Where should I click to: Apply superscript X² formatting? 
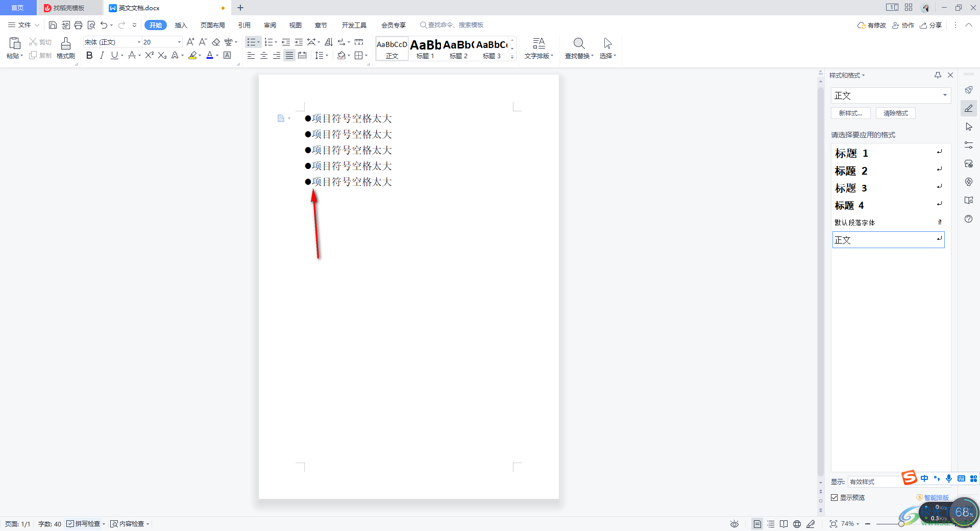tap(150, 55)
